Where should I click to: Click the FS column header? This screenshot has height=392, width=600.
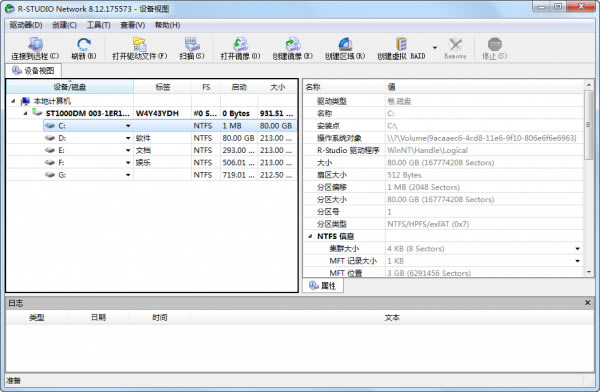click(206, 87)
